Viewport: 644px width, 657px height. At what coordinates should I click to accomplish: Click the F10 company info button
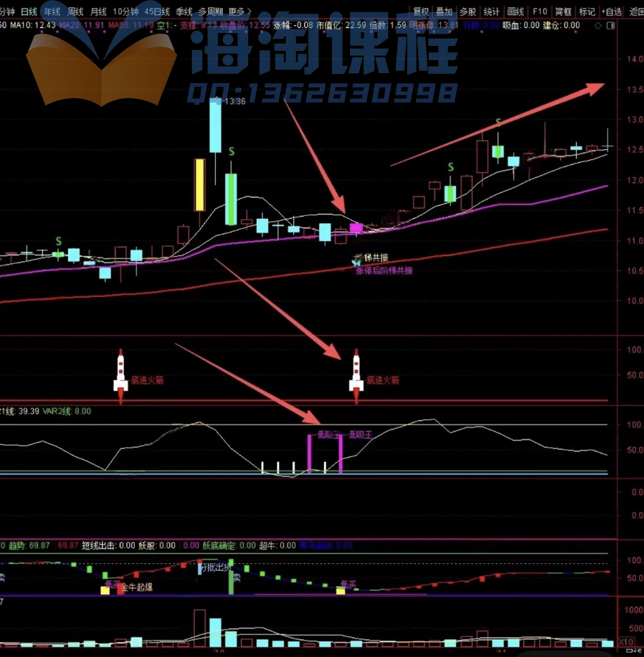[x=539, y=11]
